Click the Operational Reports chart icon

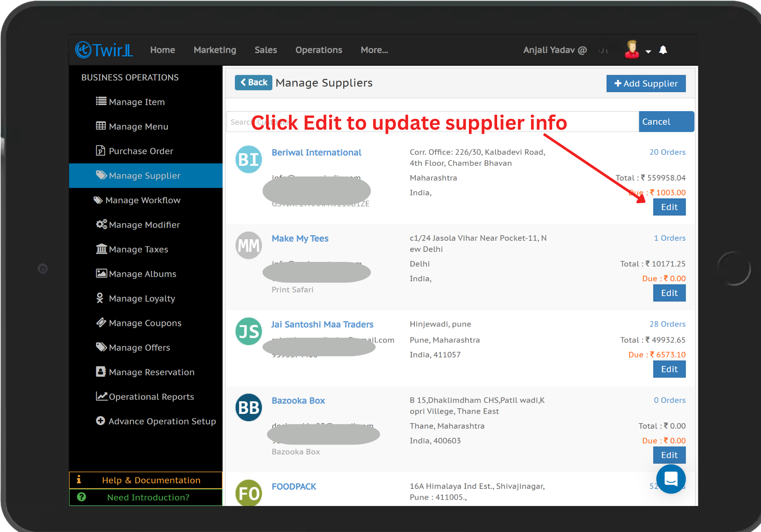[102, 396]
